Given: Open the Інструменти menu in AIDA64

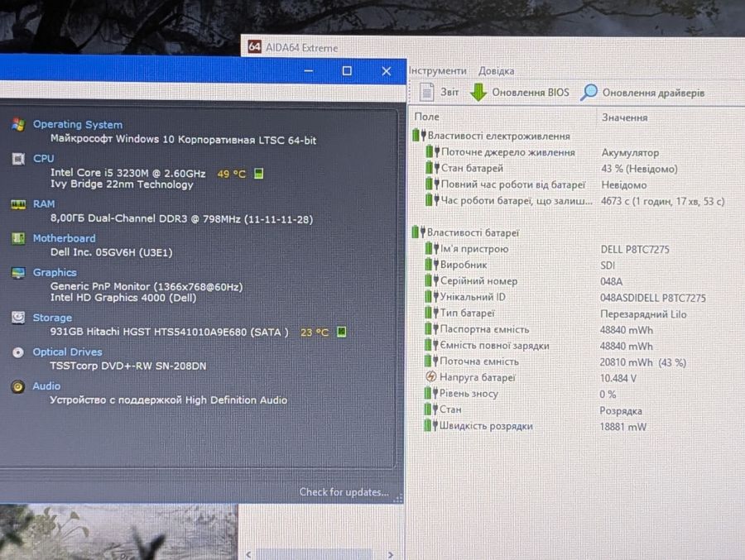Looking at the screenshot, I should tap(438, 71).
